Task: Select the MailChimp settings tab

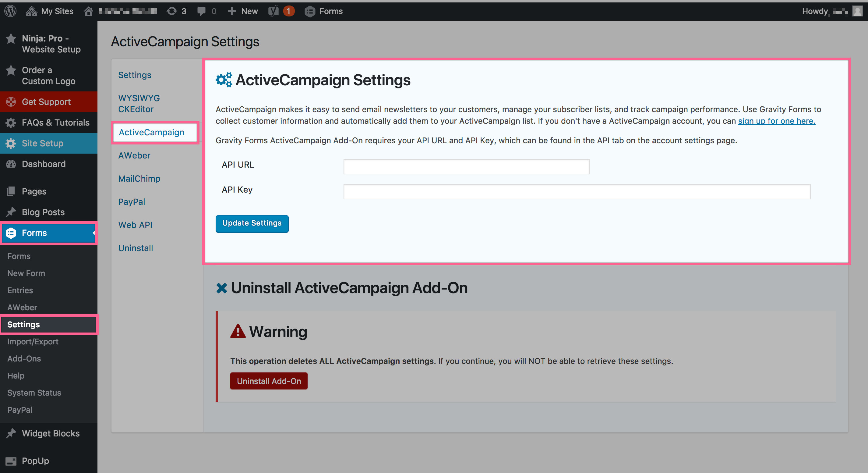Action: 139,179
